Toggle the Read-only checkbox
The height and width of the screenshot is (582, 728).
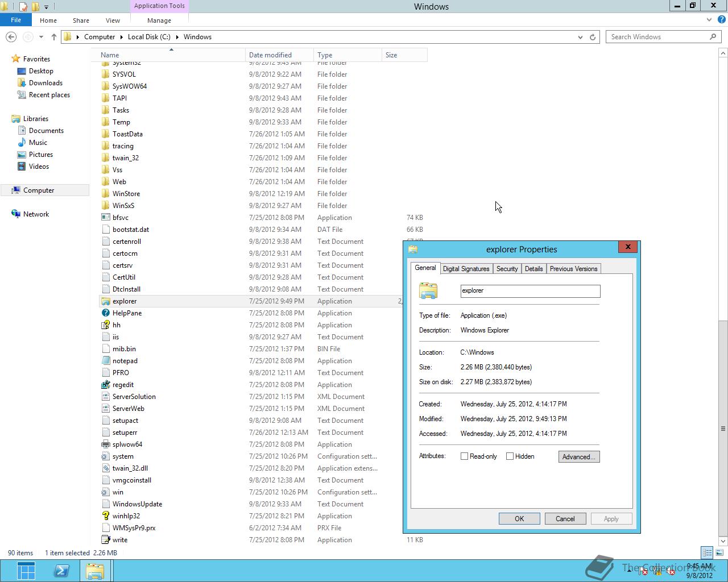464,456
